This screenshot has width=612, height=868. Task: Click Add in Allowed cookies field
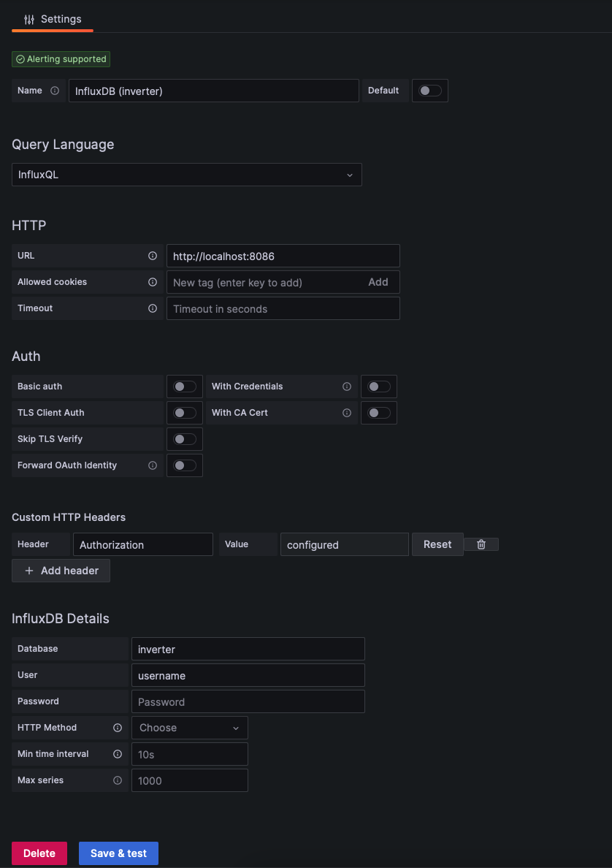coord(378,282)
